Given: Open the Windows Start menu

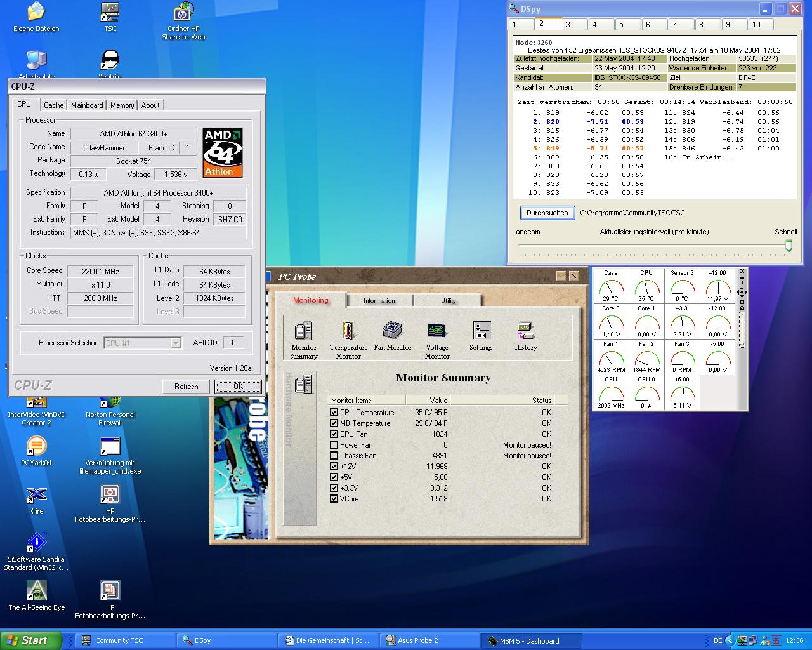Looking at the screenshot, I should coord(31,640).
